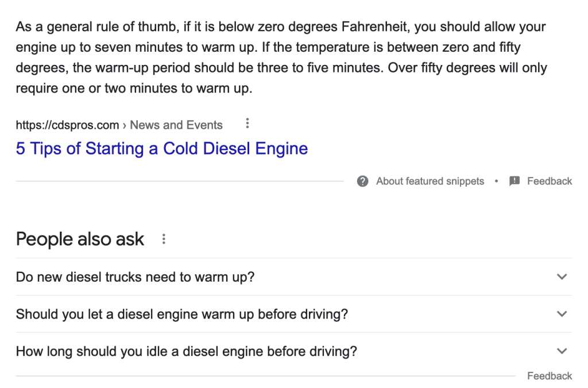The image size is (588, 388).
Task: Click the feedback flag icon near snippet
Action: (514, 181)
